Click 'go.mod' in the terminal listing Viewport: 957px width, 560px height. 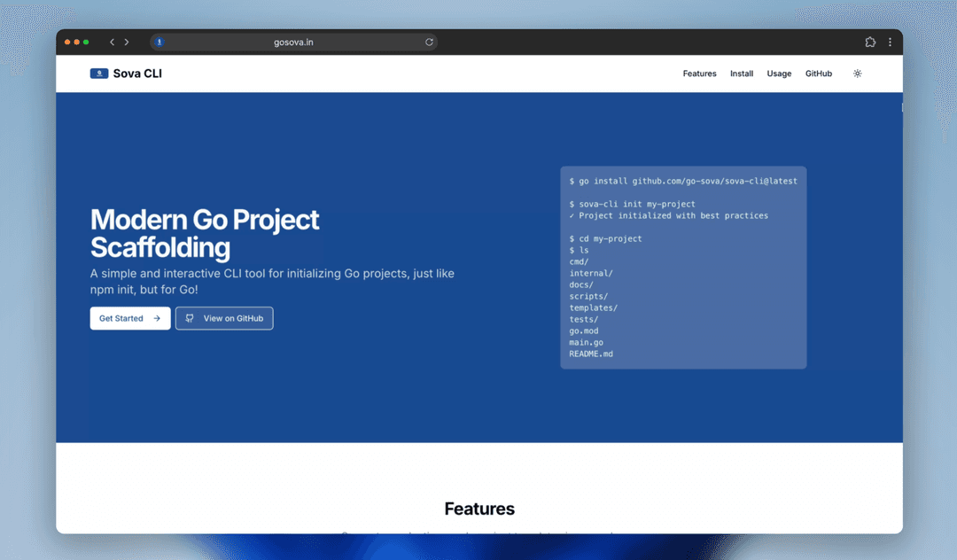point(583,331)
